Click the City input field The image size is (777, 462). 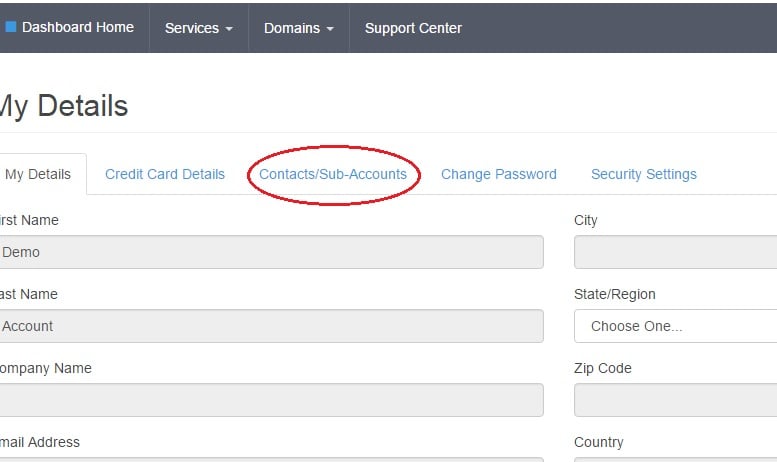point(675,252)
